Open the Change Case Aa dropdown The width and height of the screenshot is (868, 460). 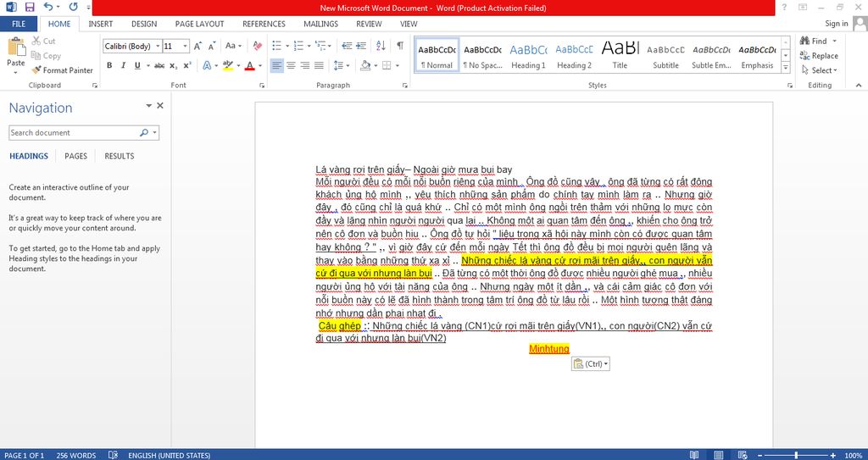pyautogui.click(x=234, y=46)
